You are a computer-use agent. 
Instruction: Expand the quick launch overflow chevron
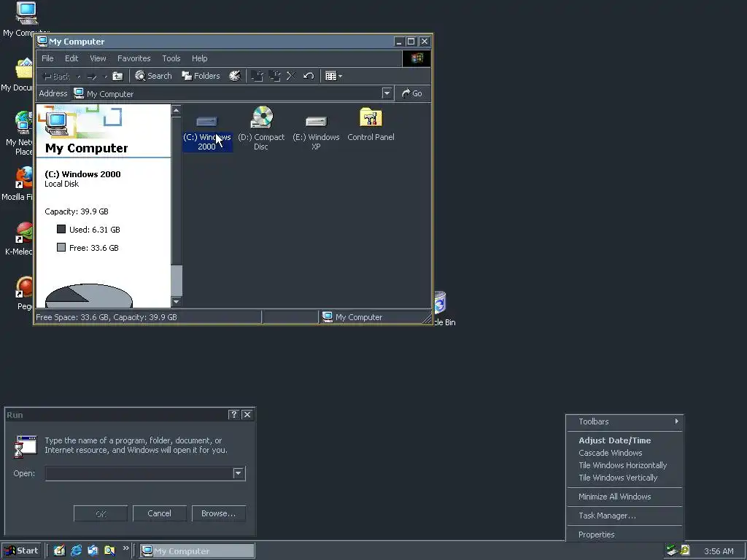pos(125,548)
